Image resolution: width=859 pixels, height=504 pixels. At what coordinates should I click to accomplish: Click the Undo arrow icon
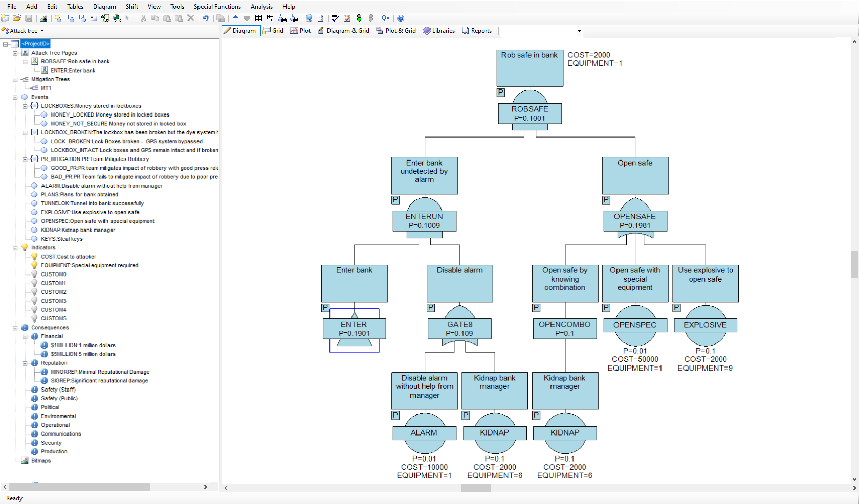point(206,18)
